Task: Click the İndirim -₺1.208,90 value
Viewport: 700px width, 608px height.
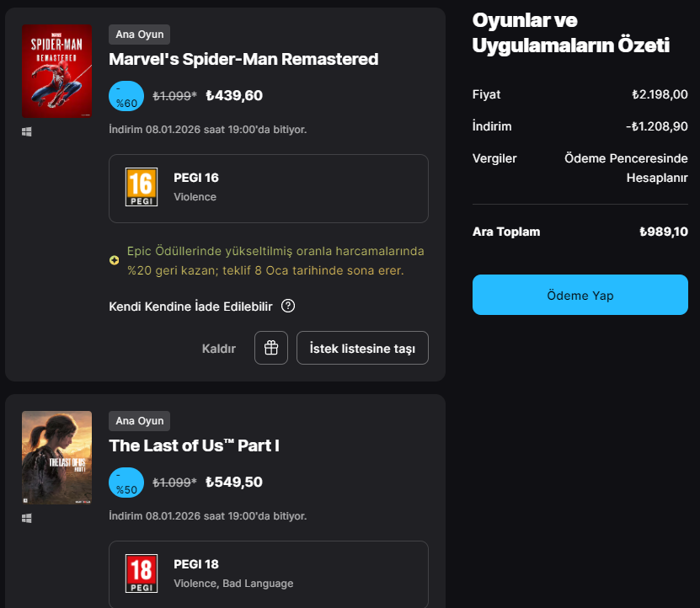Action: (657, 127)
